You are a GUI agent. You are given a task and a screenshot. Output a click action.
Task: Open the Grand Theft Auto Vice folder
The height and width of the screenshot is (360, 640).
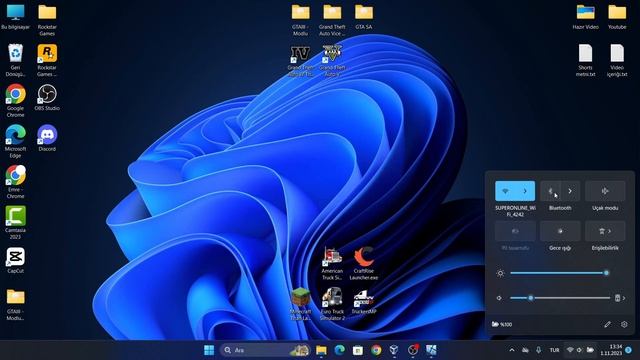[x=332, y=20]
